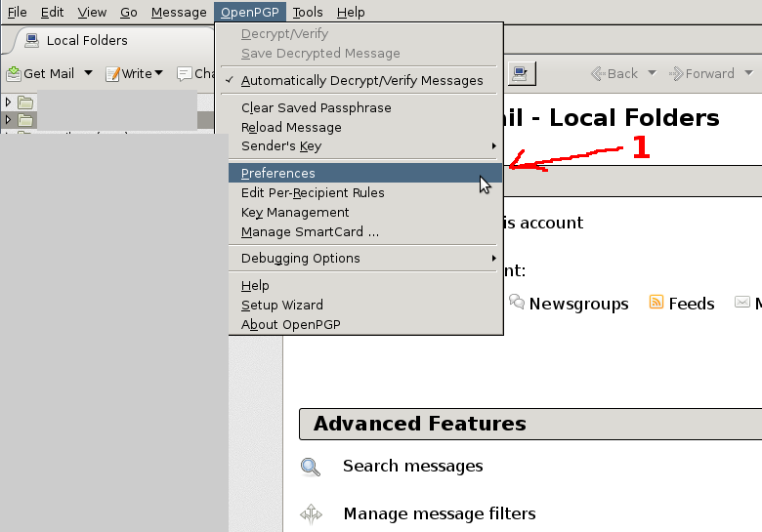
Task: Click the Feeds RSS icon
Action: tap(657, 304)
